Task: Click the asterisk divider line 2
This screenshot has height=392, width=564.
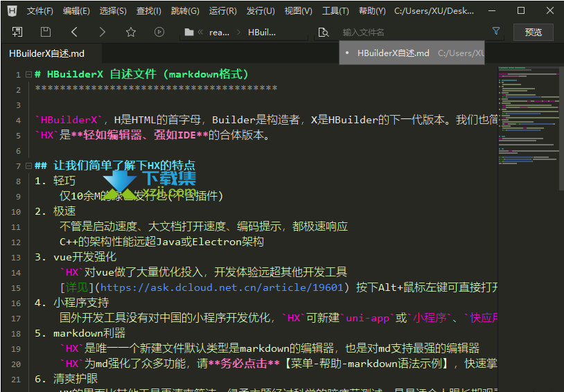Action: coord(156,89)
